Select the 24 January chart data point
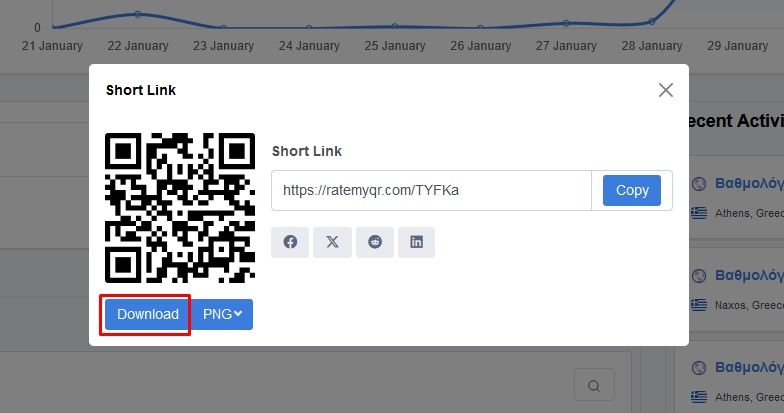This screenshot has width=784, height=413. click(x=309, y=28)
